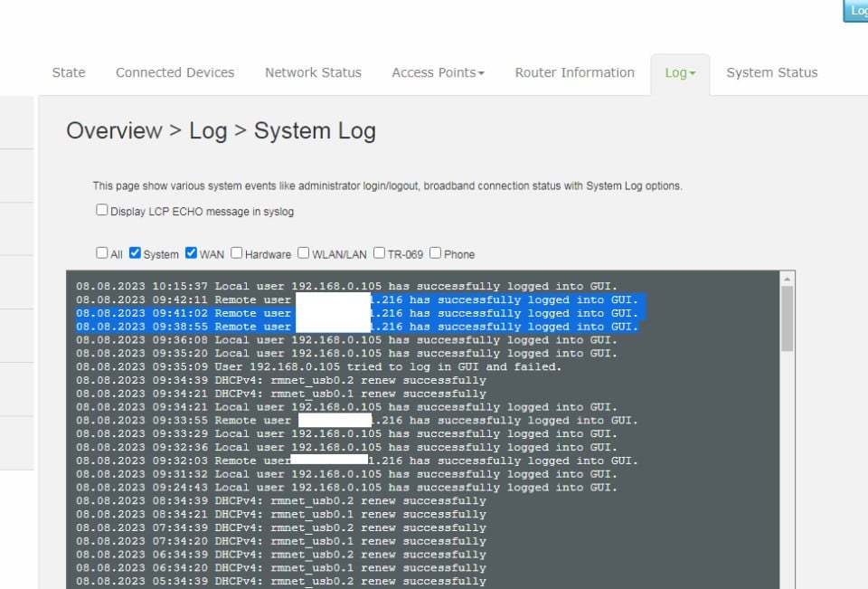Click the 08:34:21 DHCPv4 rmnet_usb0.1 renew line
The image size is (868, 589).
click(281, 514)
